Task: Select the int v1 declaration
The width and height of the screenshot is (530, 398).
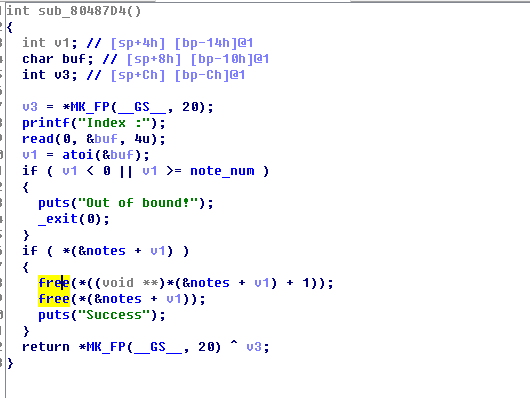Action: point(50,43)
